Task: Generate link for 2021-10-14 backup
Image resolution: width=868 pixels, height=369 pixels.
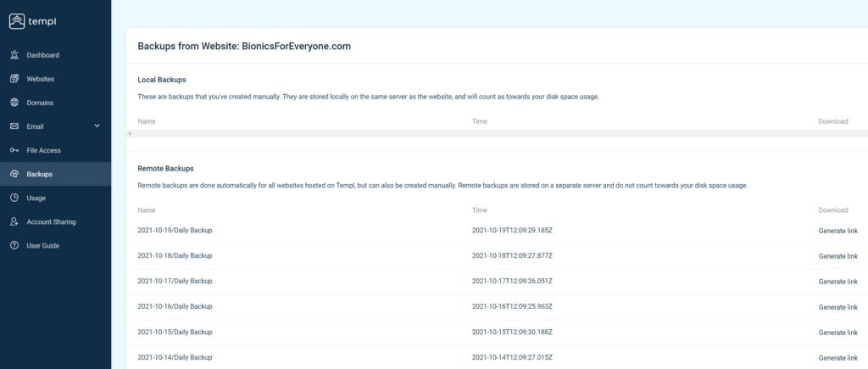Action: click(838, 359)
